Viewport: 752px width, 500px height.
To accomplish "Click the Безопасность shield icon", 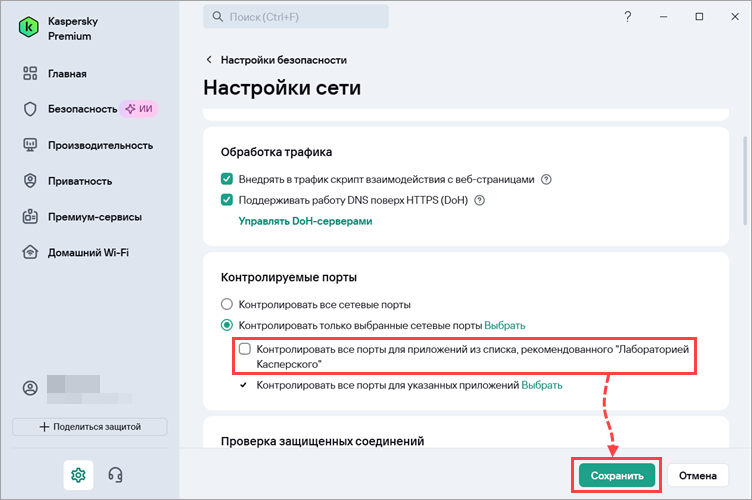I will click(30, 109).
